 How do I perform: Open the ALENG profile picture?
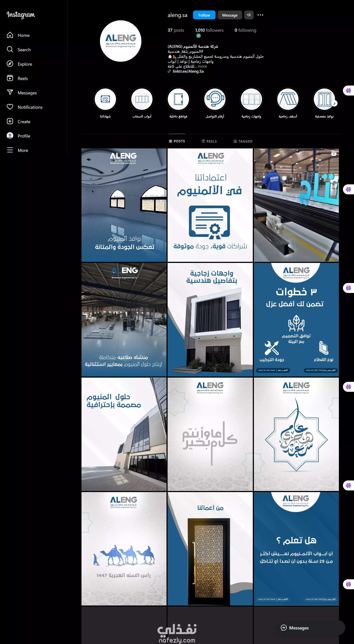(x=121, y=41)
